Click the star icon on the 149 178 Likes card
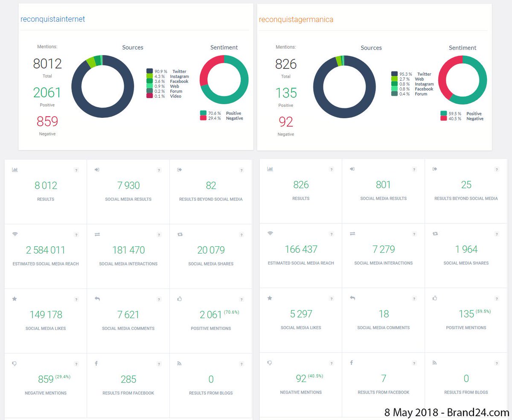 click(15, 299)
